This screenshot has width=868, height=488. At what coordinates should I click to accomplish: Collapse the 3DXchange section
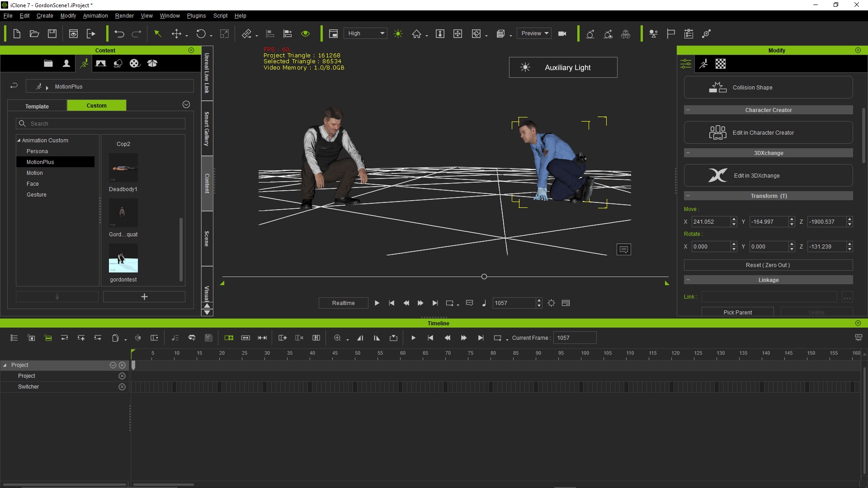point(688,153)
